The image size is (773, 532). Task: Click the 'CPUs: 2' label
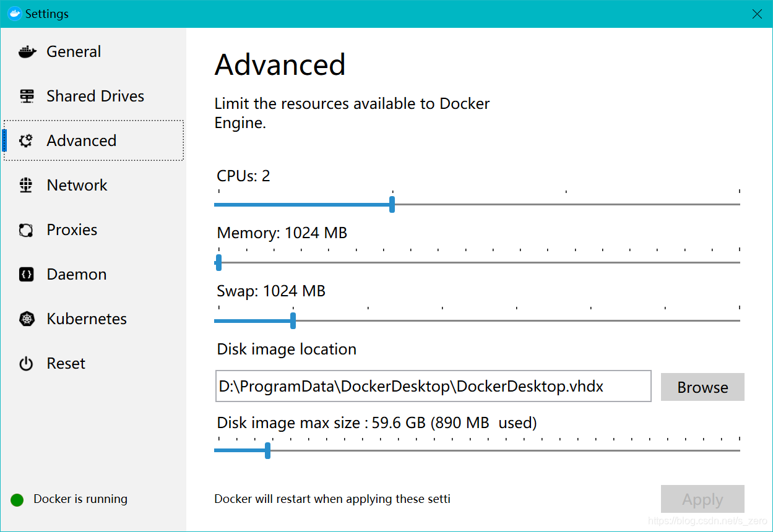coord(243,176)
